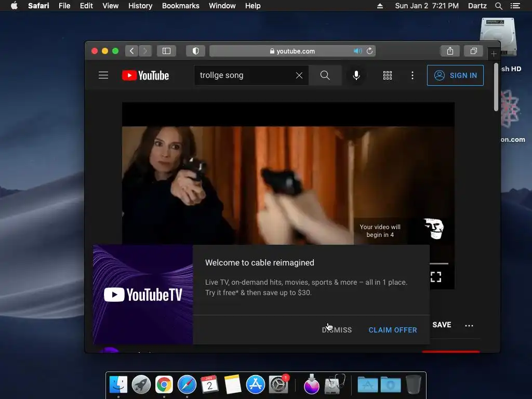Open the Applications folder in Dock
532x399 pixels.
368,385
